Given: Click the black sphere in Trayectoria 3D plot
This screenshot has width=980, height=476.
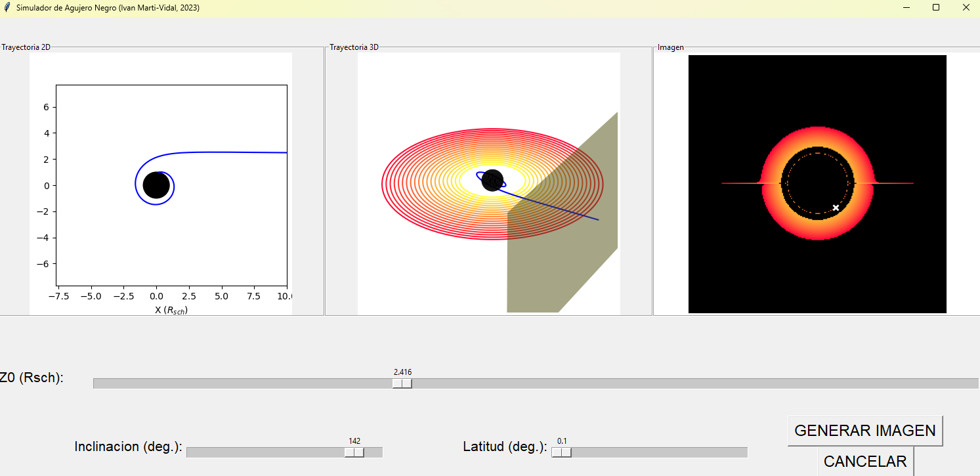Looking at the screenshot, I should (492, 181).
